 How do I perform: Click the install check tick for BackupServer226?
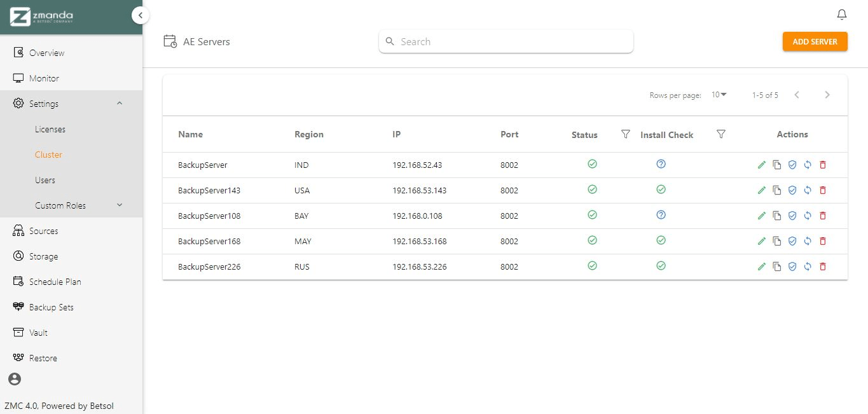point(661,266)
